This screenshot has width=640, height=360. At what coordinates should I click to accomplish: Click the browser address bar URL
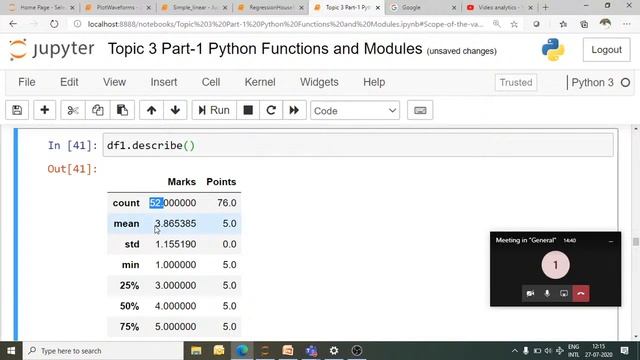286,24
